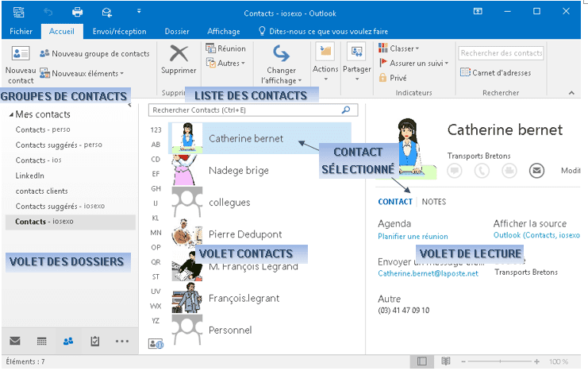Image resolution: width=588 pixels, height=371 pixels.
Task: Jump to the AB index letter
Action: [156, 145]
